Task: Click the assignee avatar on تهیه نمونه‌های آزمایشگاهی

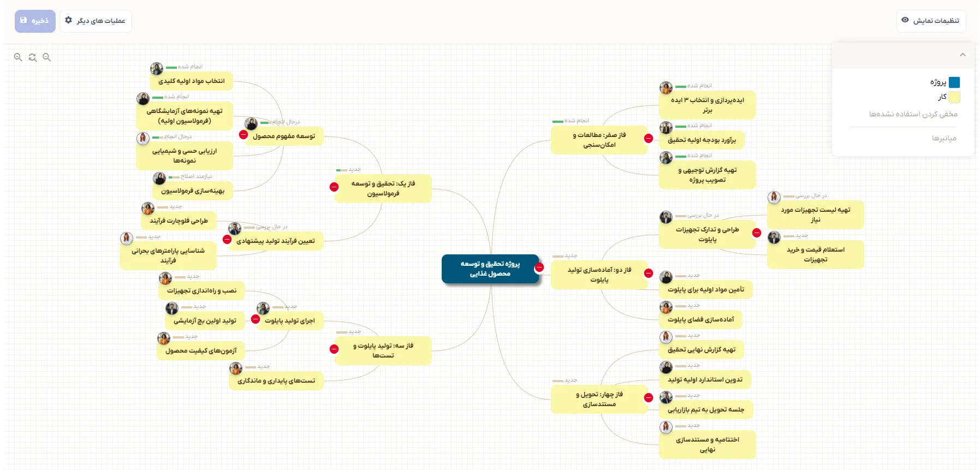Action: [143, 99]
